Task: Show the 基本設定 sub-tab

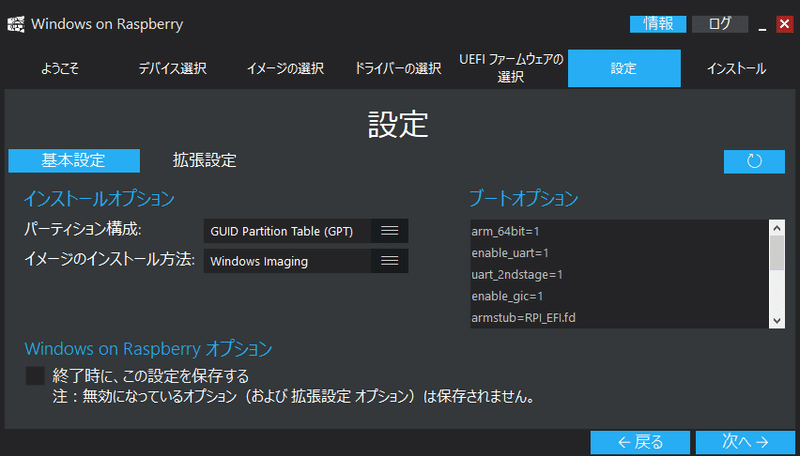Action: click(x=74, y=161)
